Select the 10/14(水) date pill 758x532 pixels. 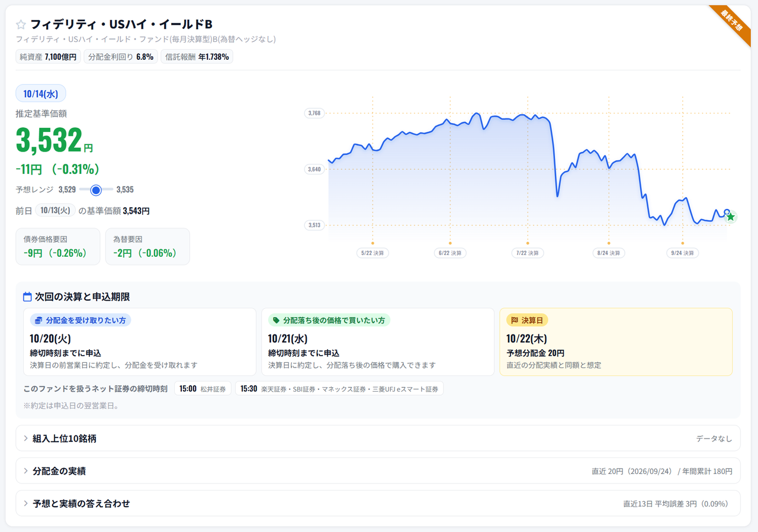point(41,93)
